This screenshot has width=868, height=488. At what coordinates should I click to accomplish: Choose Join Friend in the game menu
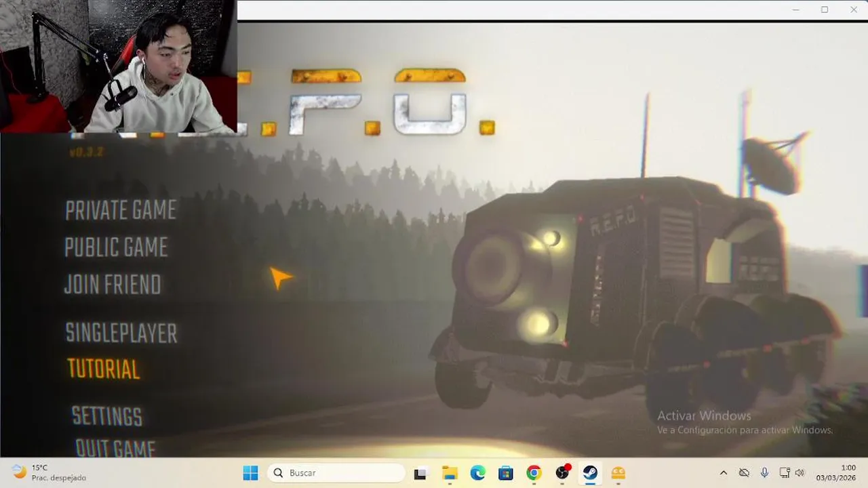[x=113, y=285]
